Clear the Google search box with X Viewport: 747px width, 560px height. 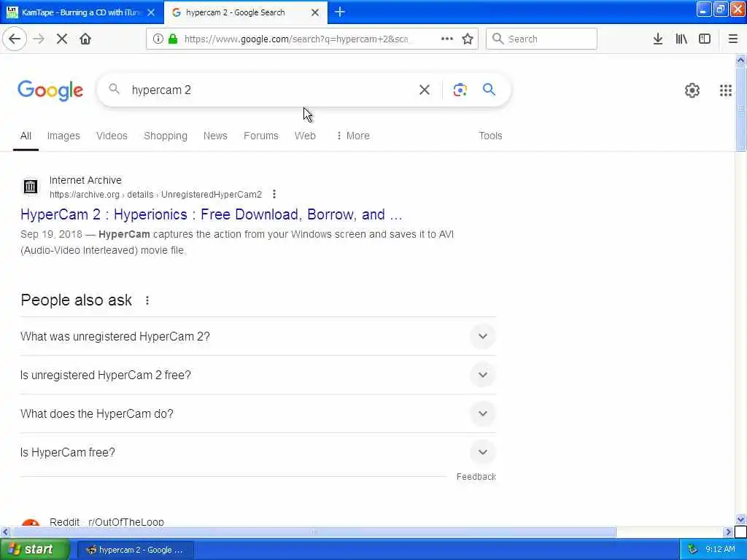[424, 90]
